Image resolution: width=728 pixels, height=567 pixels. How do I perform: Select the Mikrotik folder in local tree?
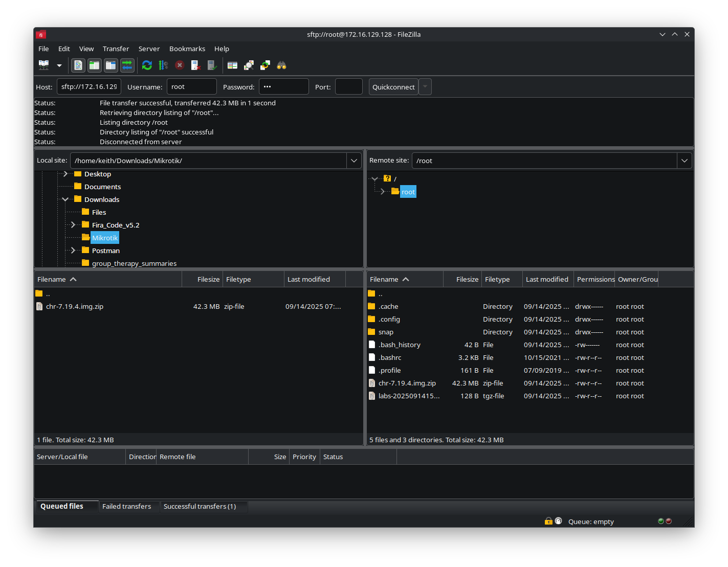[105, 238]
